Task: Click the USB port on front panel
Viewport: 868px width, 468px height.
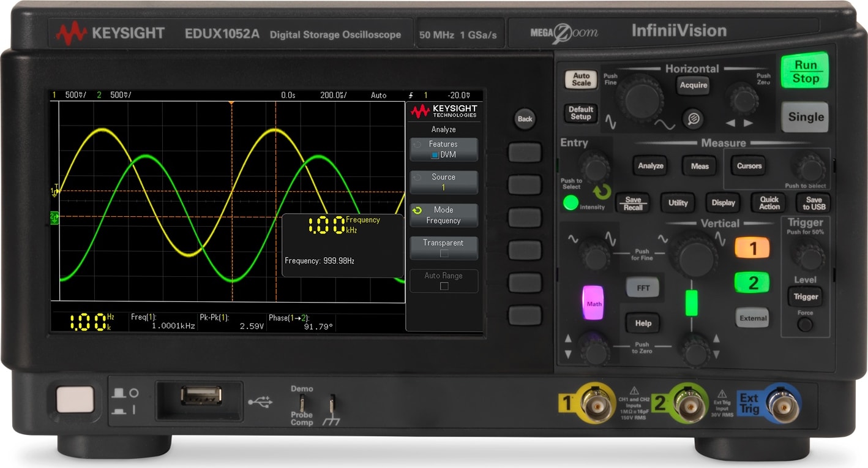Action: [x=200, y=396]
